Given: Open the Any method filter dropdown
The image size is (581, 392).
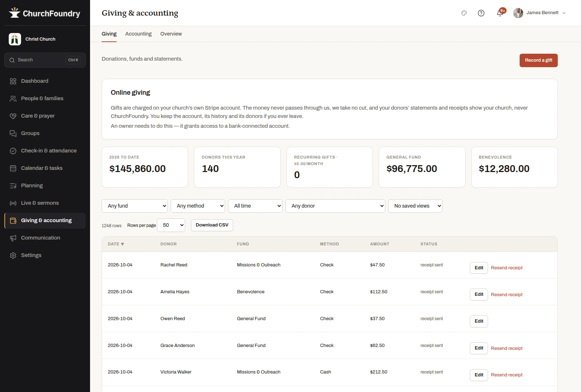Looking at the screenshot, I should pyautogui.click(x=198, y=206).
